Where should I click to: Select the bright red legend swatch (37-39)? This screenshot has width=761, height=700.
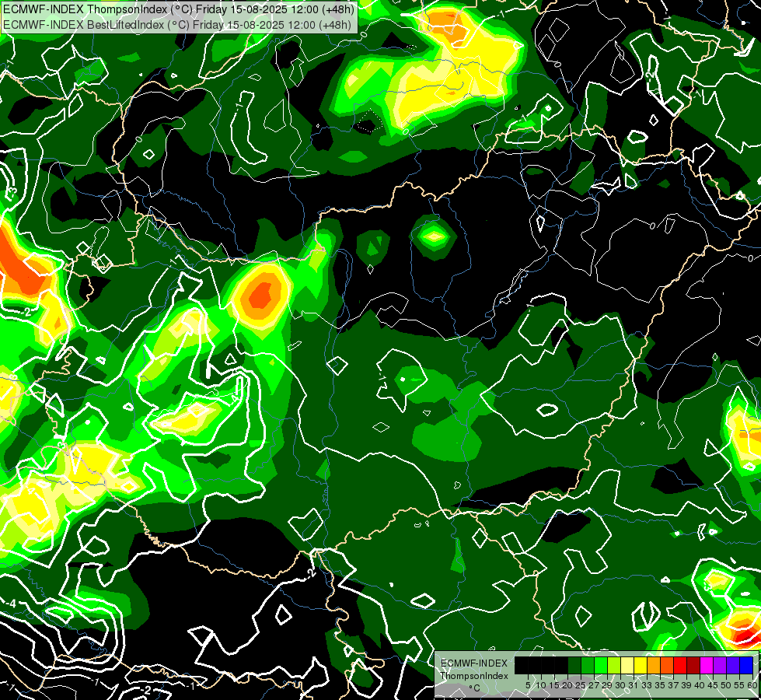point(680,665)
